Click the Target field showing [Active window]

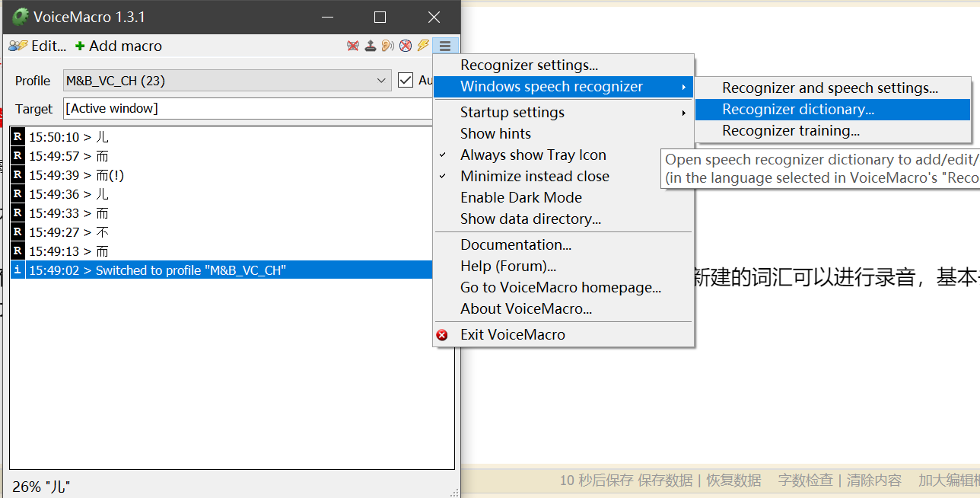click(248, 108)
